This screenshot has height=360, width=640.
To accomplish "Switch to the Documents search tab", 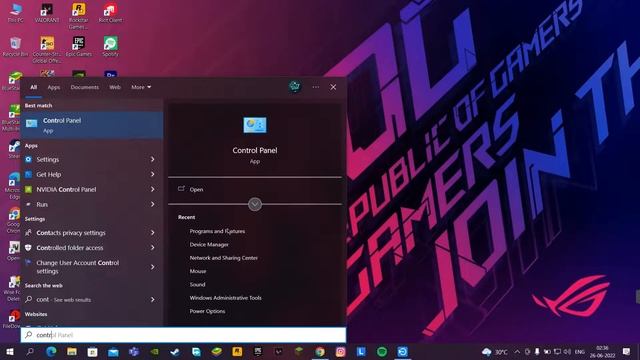I will (84, 87).
